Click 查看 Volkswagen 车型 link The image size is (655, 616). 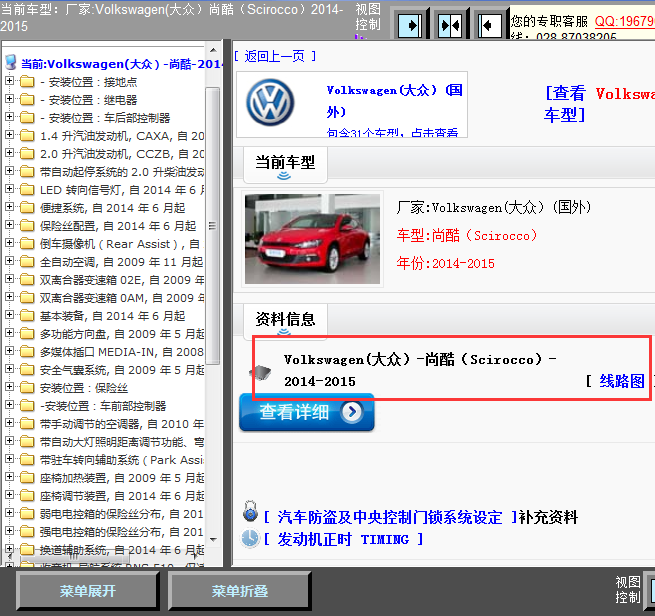coord(599,103)
